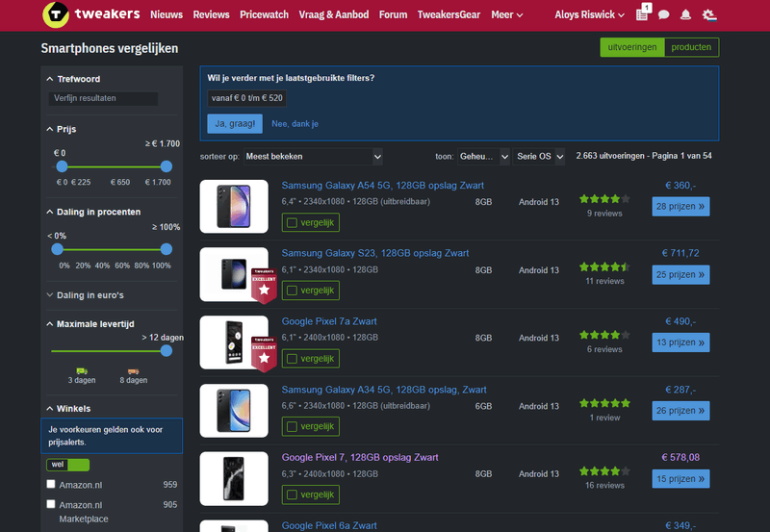This screenshot has height=532, width=770.
Task: Click the 8 dagen delivery truck icon
Action: [133, 371]
